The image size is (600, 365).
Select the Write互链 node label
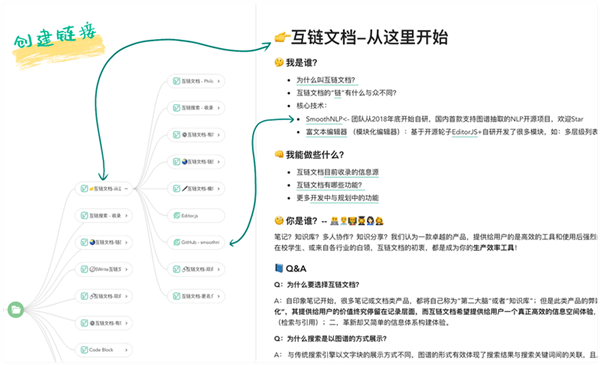106,269
